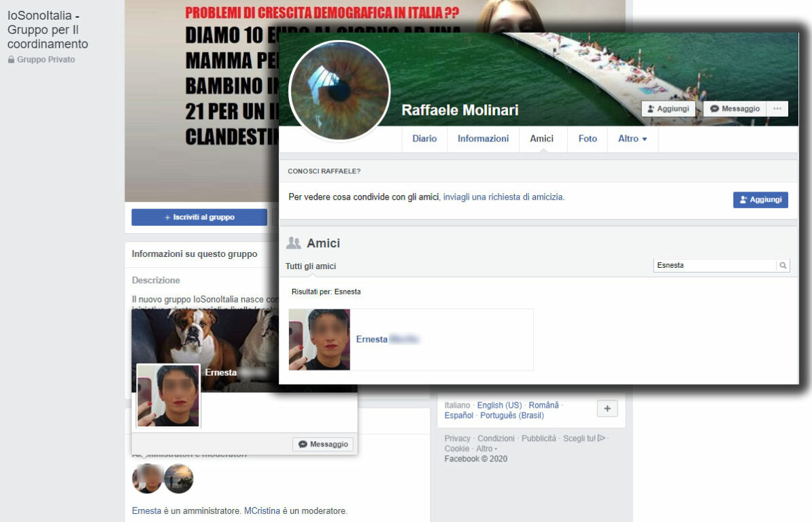Click the Amici section heading
Viewport: 812px width, 522px height.
[x=323, y=243]
